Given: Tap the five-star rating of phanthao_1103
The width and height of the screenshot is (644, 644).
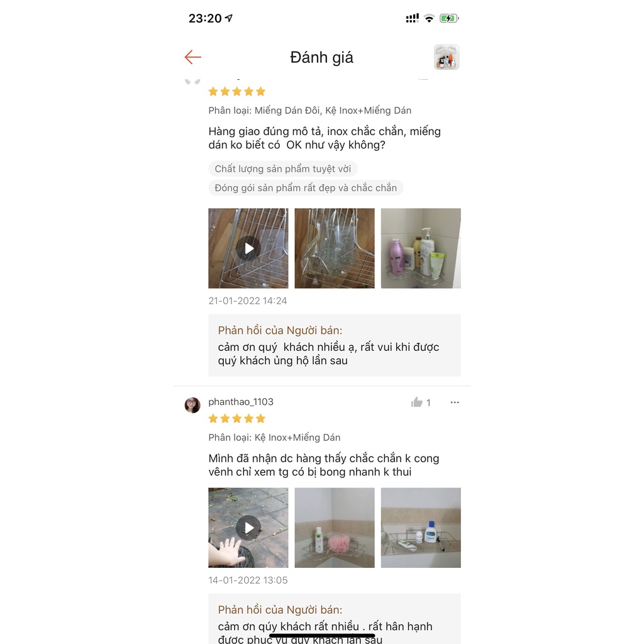Looking at the screenshot, I should point(237,418).
